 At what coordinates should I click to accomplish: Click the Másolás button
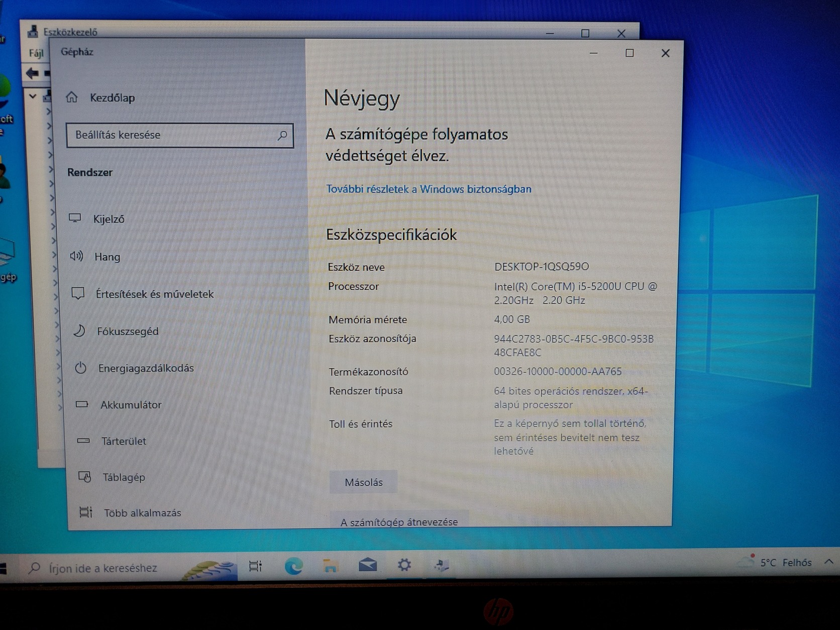coord(364,482)
